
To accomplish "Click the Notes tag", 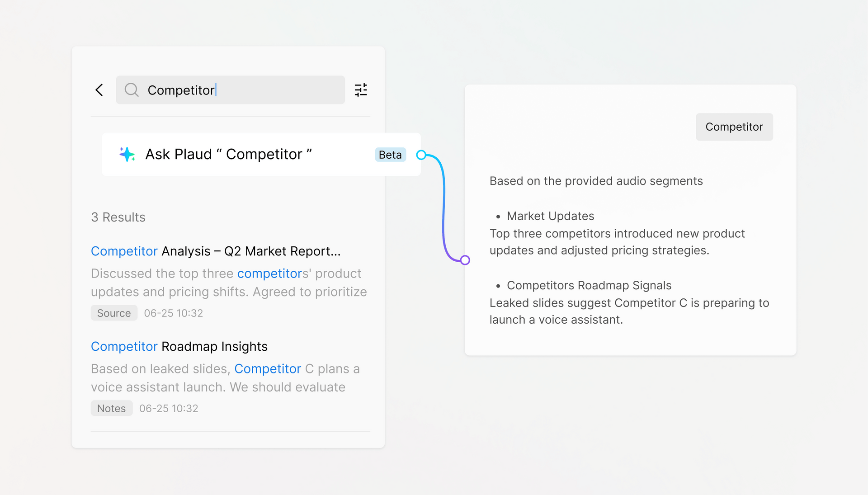I will click(111, 408).
